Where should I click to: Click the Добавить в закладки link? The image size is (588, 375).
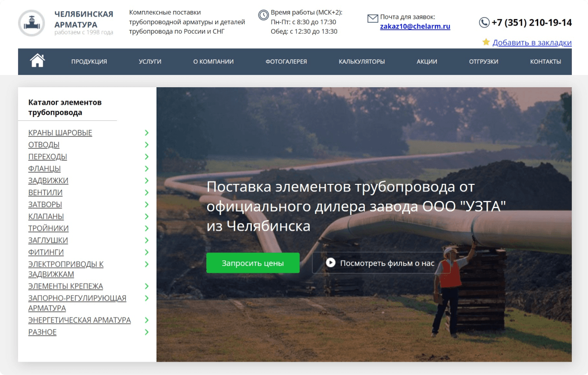click(x=532, y=43)
